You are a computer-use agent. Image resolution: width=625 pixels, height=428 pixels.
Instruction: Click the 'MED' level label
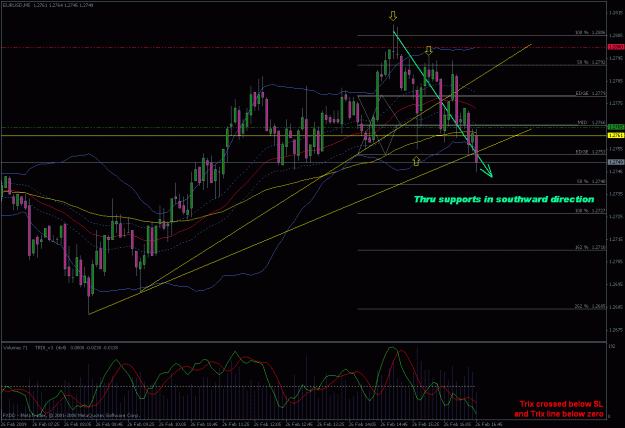coord(591,123)
